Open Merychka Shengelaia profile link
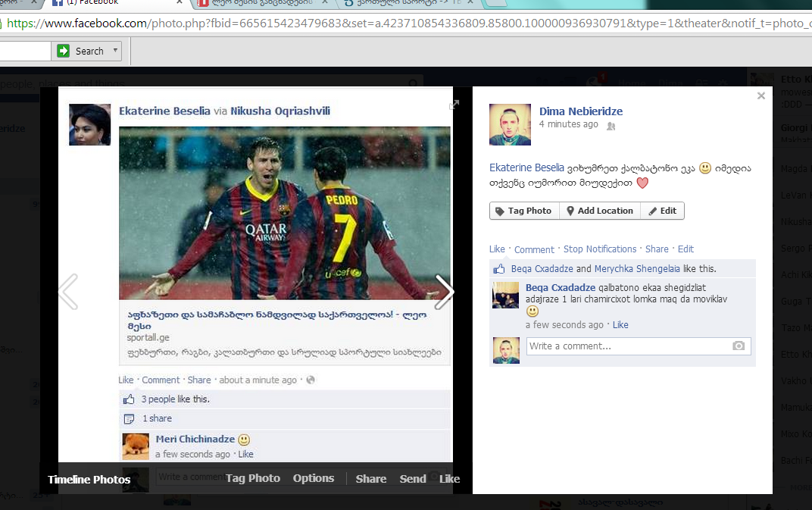The image size is (812, 510). click(x=637, y=269)
